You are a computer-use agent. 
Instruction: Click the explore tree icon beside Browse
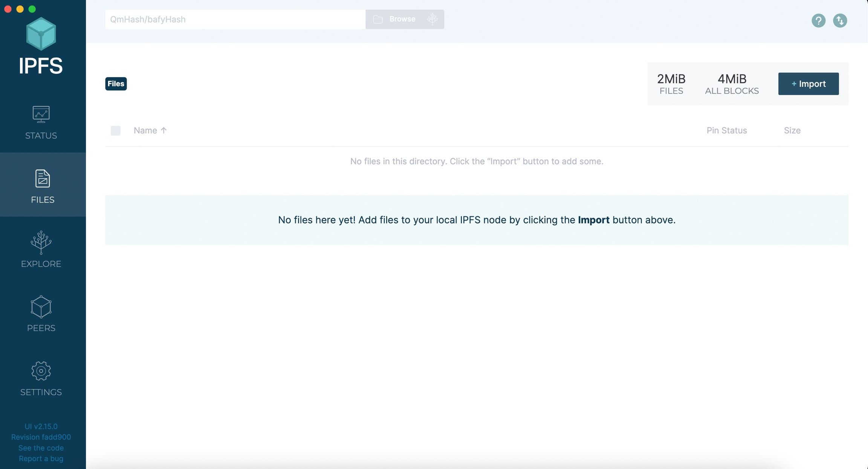click(x=432, y=19)
